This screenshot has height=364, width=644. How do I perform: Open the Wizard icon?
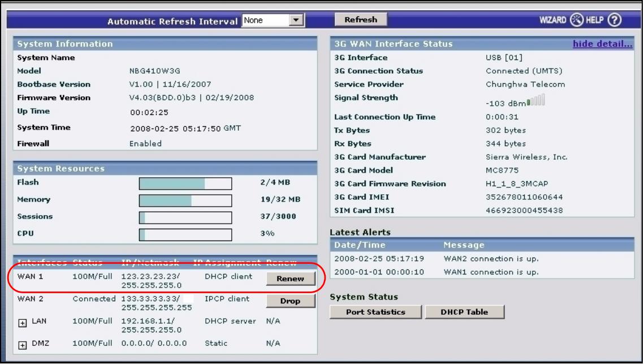click(576, 20)
